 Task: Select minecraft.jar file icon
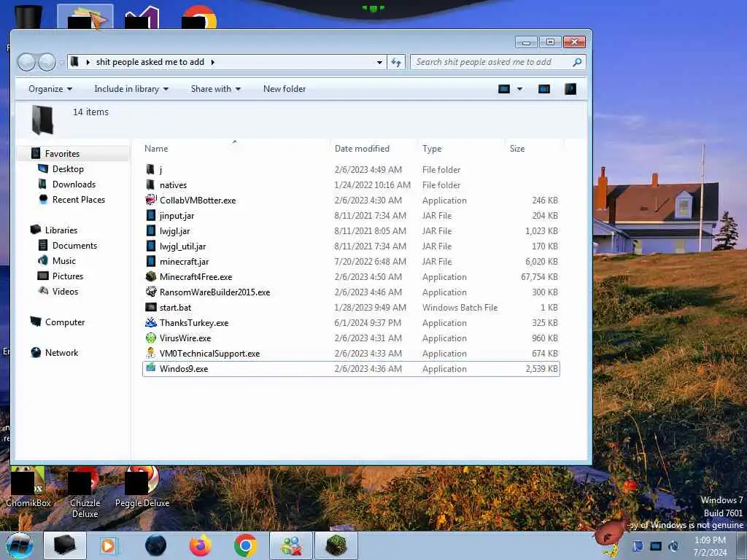[x=150, y=261]
